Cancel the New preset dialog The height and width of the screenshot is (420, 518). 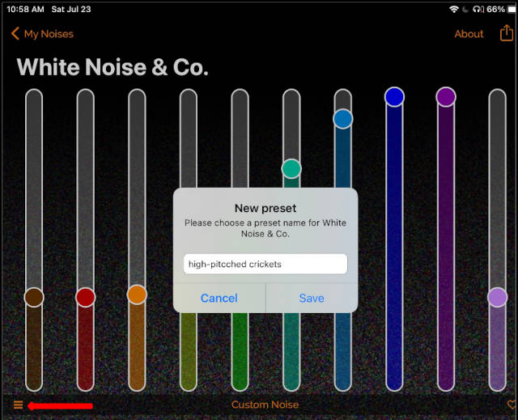(219, 298)
